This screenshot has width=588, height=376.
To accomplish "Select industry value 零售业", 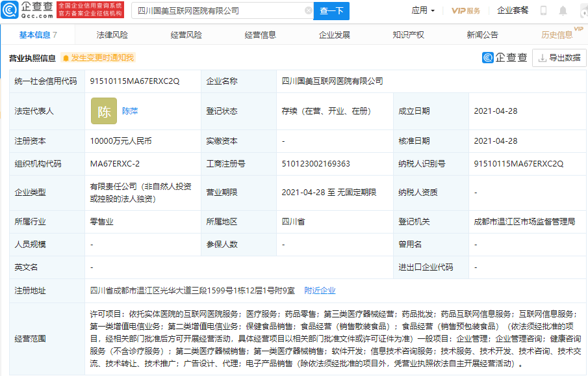I will pyautogui.click(x=101, y=222).
